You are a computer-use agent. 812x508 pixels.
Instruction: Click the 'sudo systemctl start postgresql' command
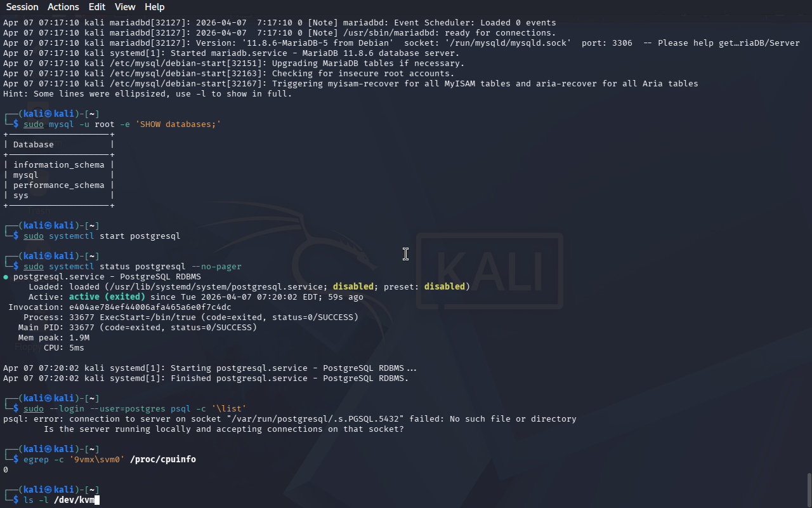coord(102,236)
